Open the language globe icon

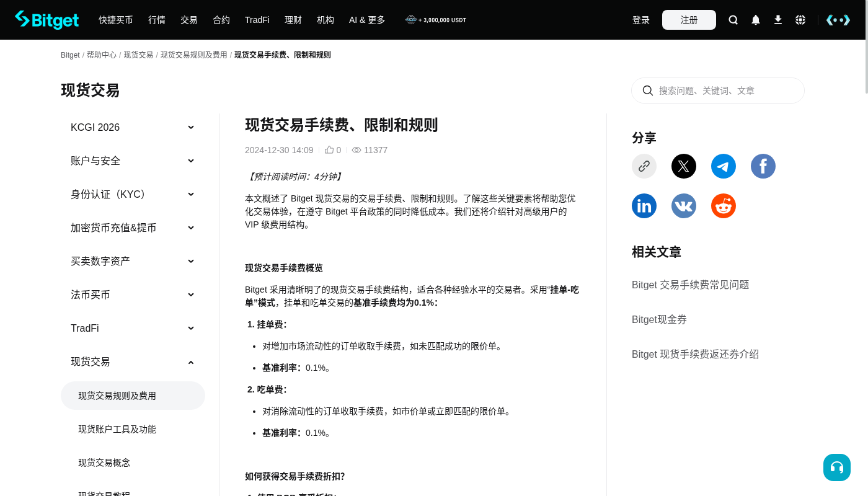[x=800, y=20]
